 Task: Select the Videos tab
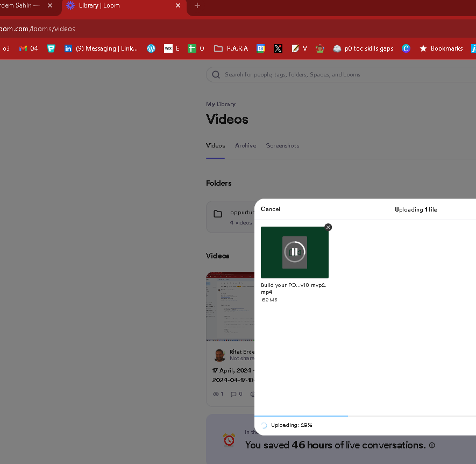[215, 145]
